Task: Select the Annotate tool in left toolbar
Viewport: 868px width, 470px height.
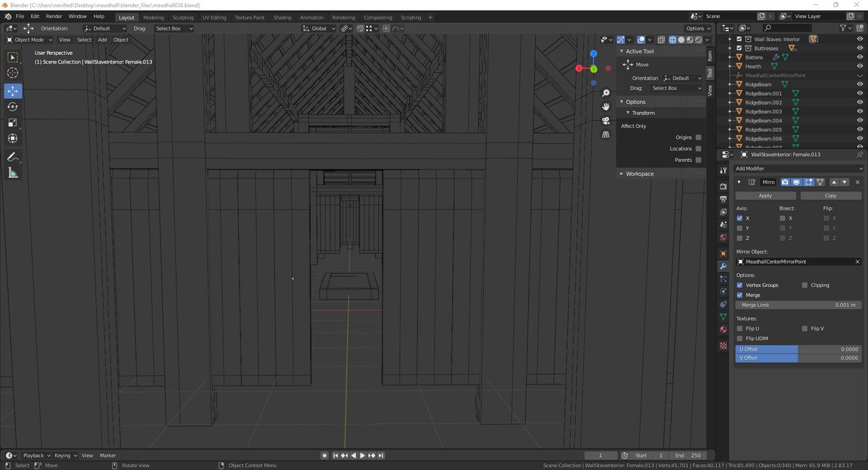Action: tap(12, 157)
